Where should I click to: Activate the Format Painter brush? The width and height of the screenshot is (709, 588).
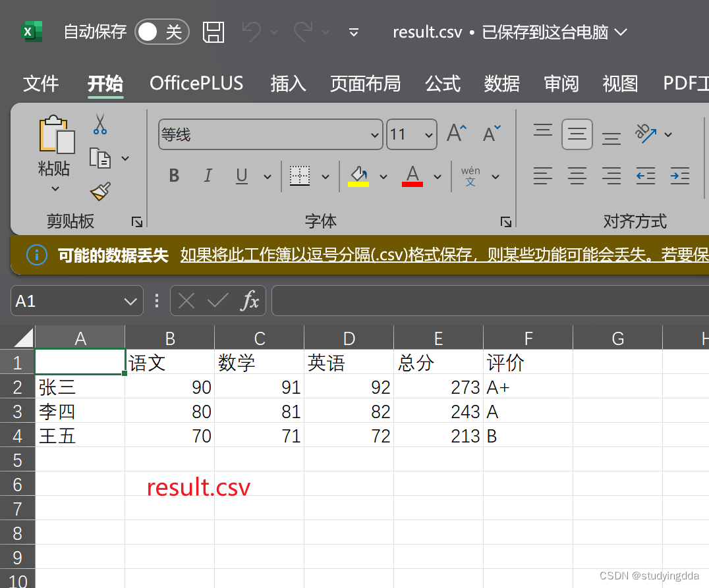coord(100,192)
